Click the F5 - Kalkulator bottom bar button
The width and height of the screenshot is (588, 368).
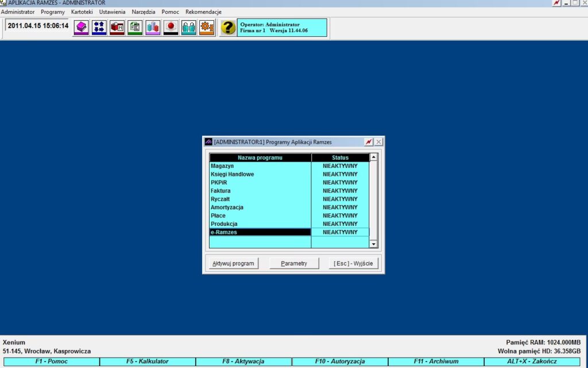147,362
